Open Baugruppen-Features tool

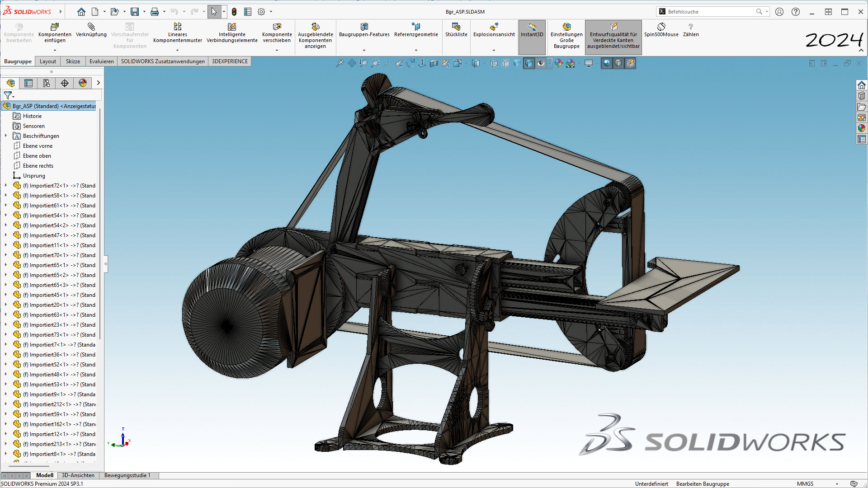[364, 30]
